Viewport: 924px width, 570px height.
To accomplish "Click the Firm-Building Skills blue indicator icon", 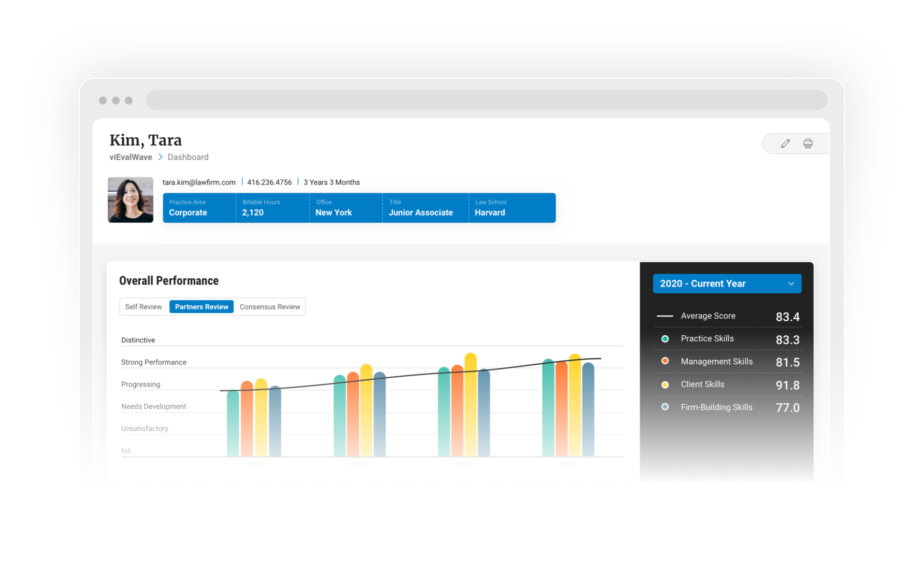I will 665,407.
